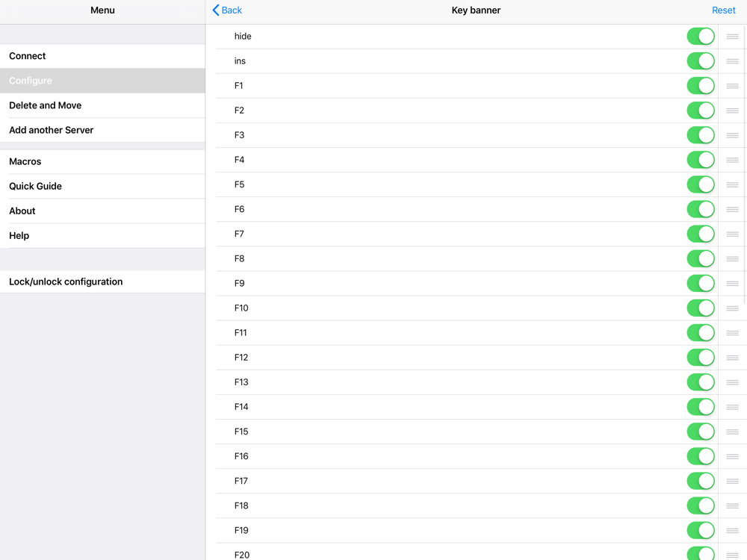Select Configure in the menu
The width and height of the screenshot is (747, 560).
(102, 81)
